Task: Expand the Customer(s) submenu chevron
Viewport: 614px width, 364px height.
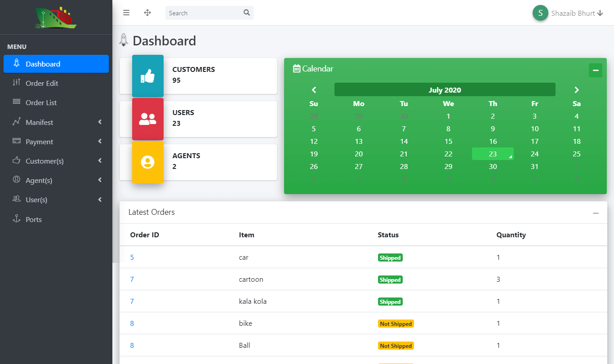Action: point(100,160)
